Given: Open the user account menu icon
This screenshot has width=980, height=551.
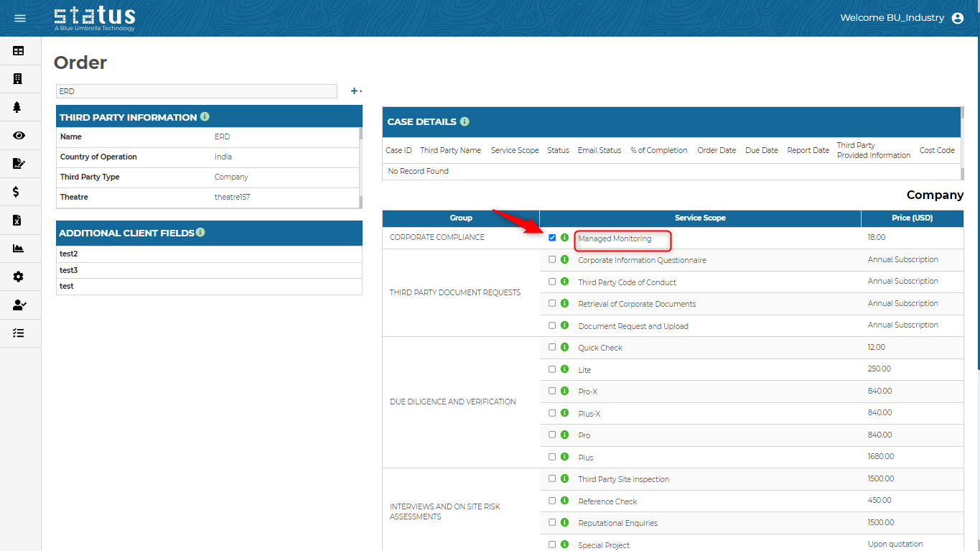Looking at the screenshot, I should pos(957,18).
